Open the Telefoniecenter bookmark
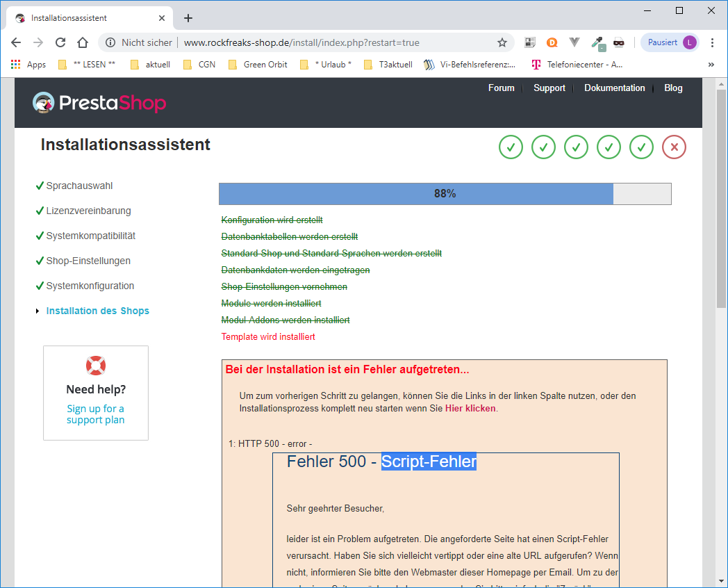The width and height of the screenshot is (728, 588). point(577,65)
